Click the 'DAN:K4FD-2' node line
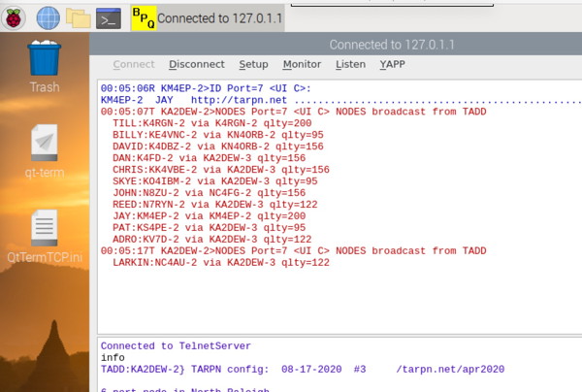Screen dimensions: 582x392 pos(209,158)
